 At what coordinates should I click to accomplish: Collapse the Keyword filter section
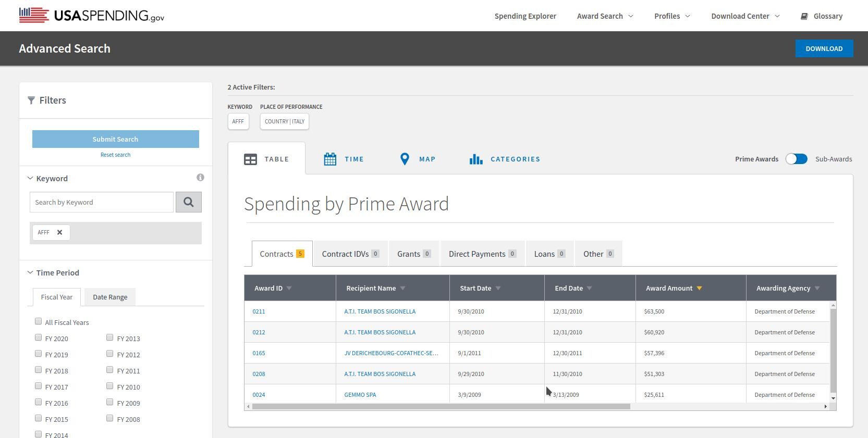[x=30, y=178]
